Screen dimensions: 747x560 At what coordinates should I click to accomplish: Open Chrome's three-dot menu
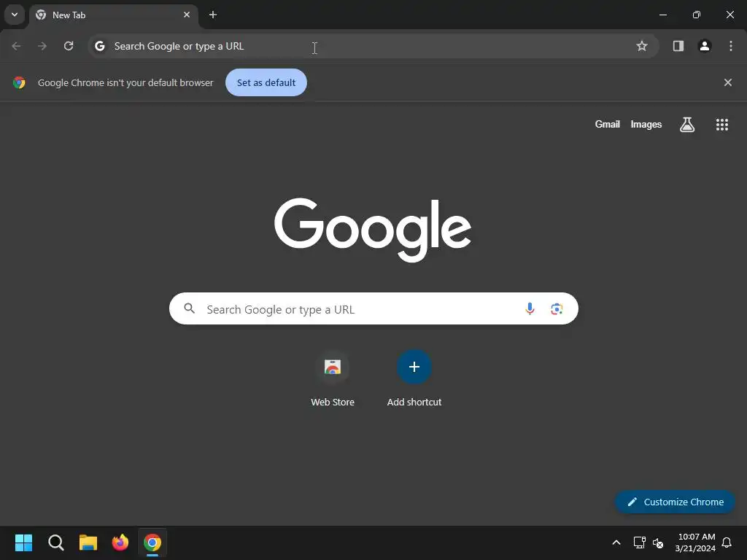[731, 46]
